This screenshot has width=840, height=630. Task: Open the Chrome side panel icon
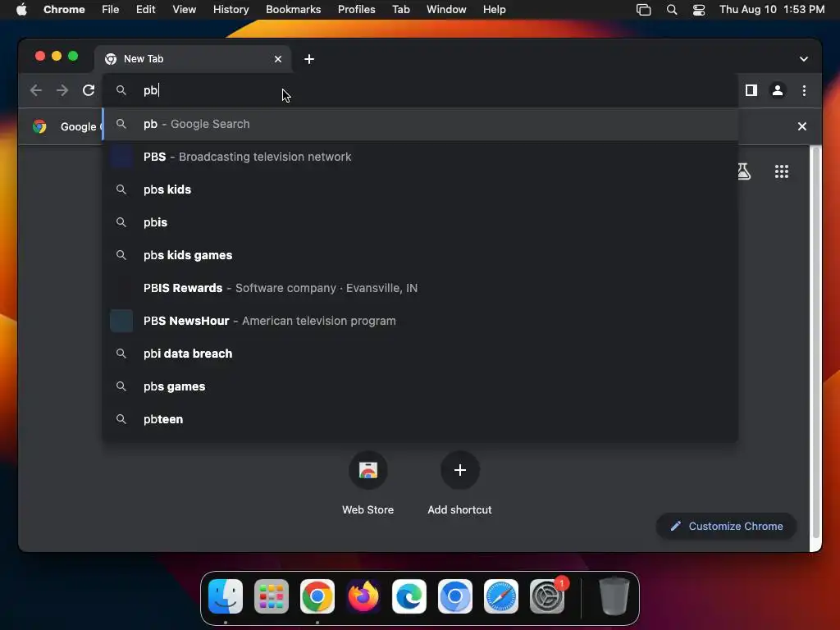[751, 90]
